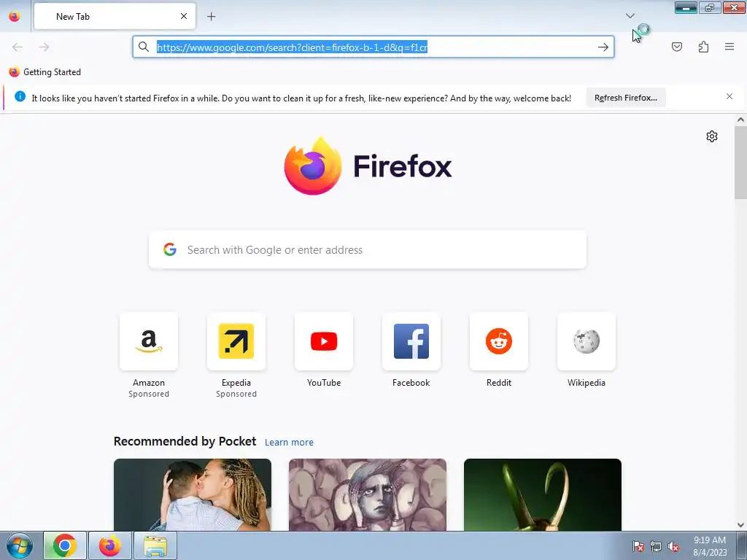The width and height of the screenshot is (747, 560).
Task: Click the Save to Pocket icon
Action: point(676,47)
